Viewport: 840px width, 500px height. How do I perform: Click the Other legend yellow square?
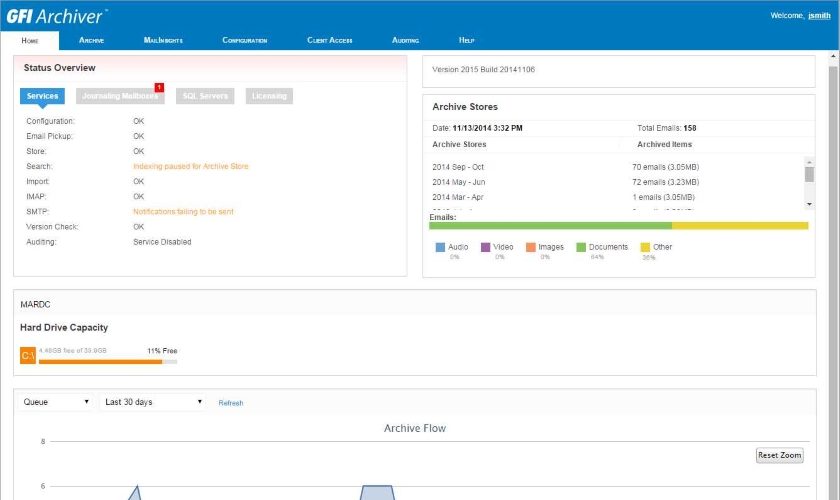click(x=645, y=247)
